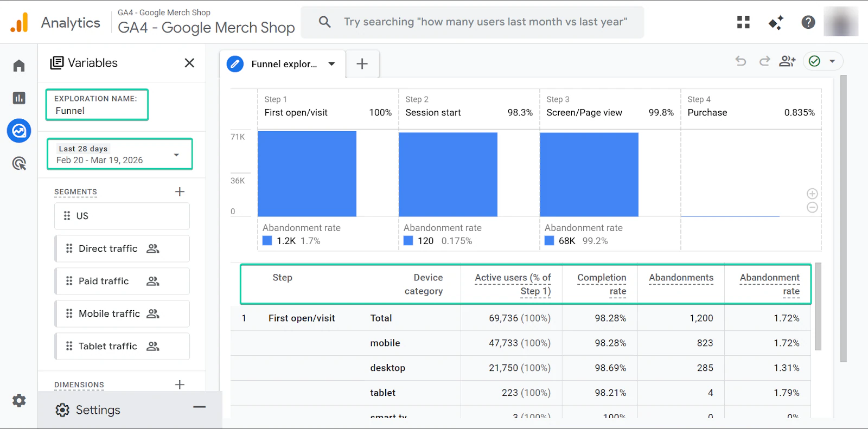Click the page vertical scrollbar
This screenshot has width=868, height=429.
click(x=843, y=218)
